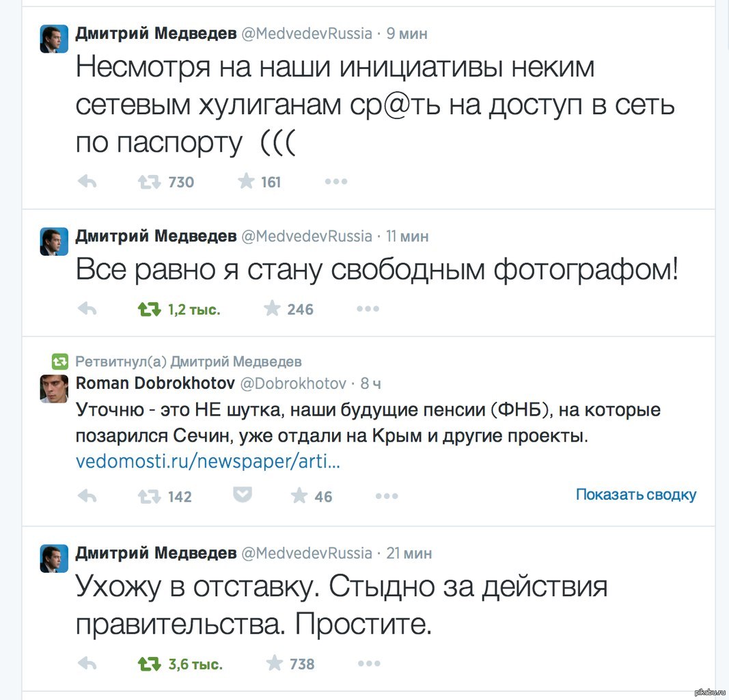Viewport: 729px width, 700px height.
Task: Click the Pocket save icon on Dobrokhotov's tweet
Action: coord(243,495)
